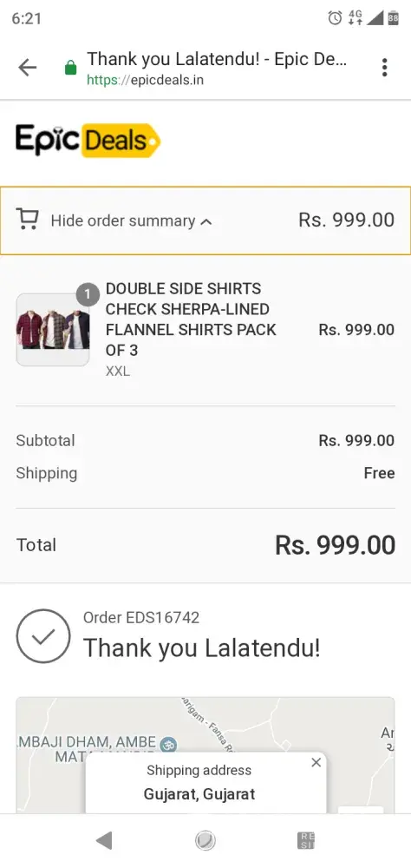Tap Android home navigation button
This screenshot has height=868, width=411.
205,841
